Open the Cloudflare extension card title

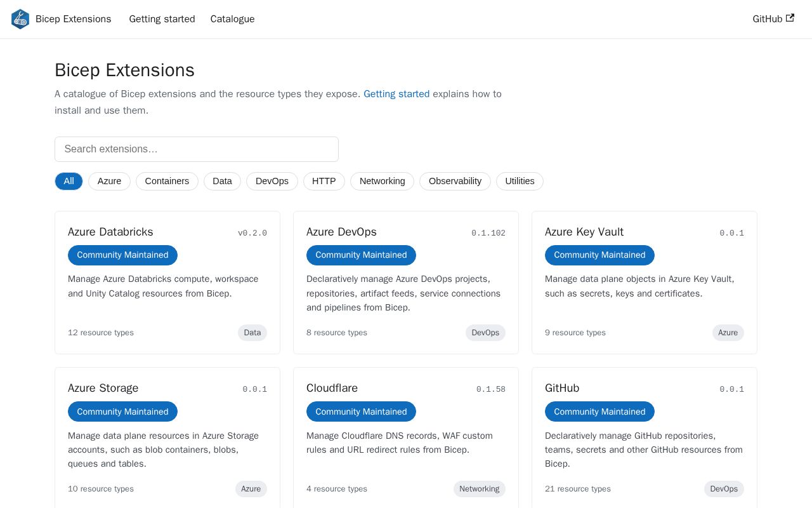pos(332,388)
